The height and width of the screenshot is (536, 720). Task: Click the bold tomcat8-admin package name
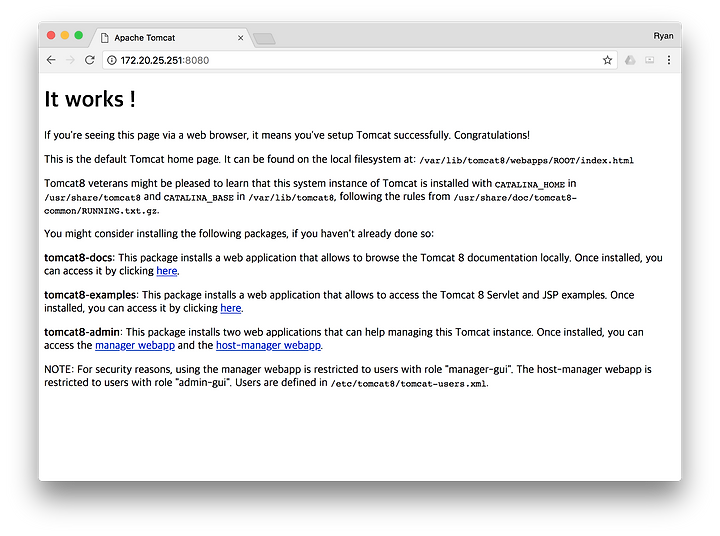(x=82, y=332)
